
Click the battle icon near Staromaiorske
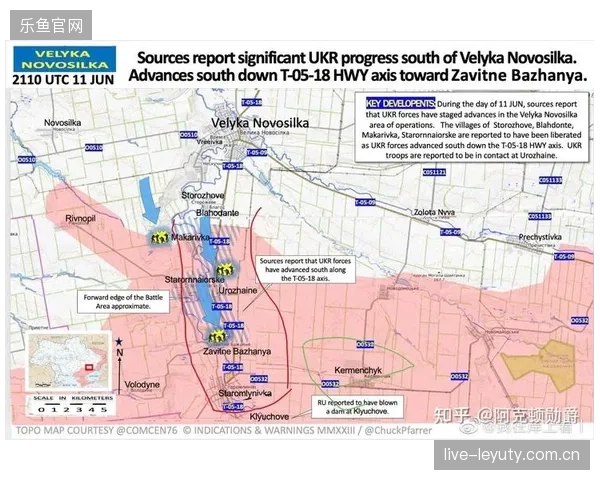tap(225, 269)
